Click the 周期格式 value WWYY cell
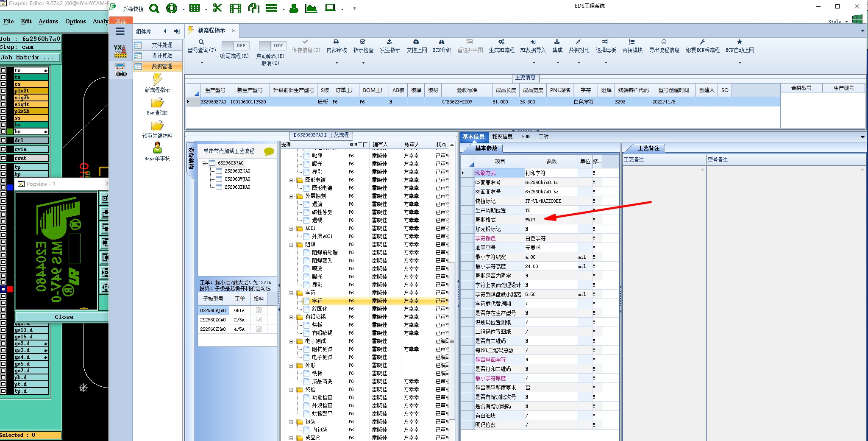This screenshot has width=868, height=441. (551, 220)
